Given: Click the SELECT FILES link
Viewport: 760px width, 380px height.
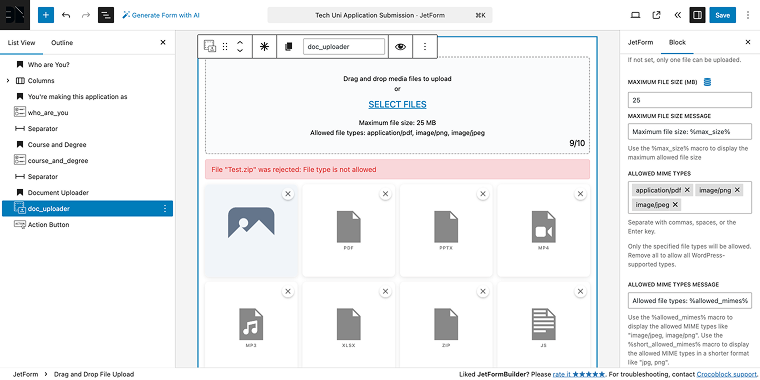Looking at the screenshot, I should (397, 104).
